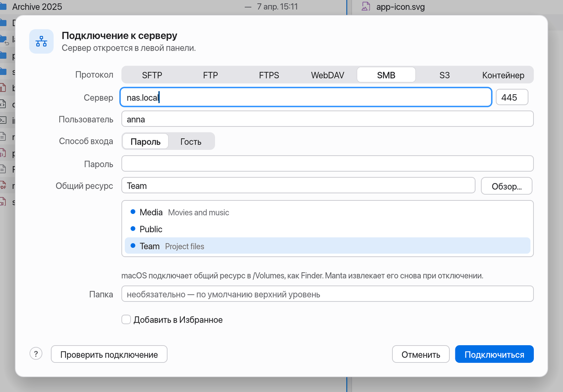Choose the WebDAV protocol
The width and height of the screenshot is (563, 392).
[328, 75]
